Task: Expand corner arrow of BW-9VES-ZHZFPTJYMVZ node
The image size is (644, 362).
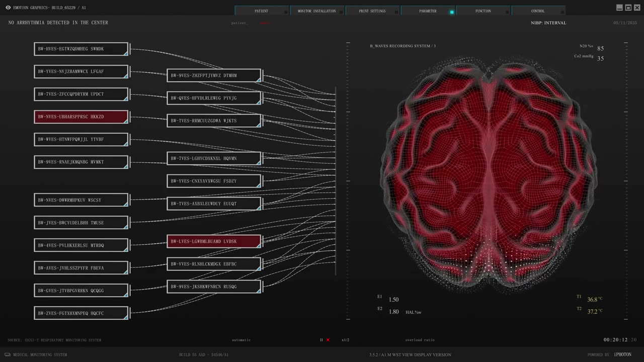Action: pos(259,79)
